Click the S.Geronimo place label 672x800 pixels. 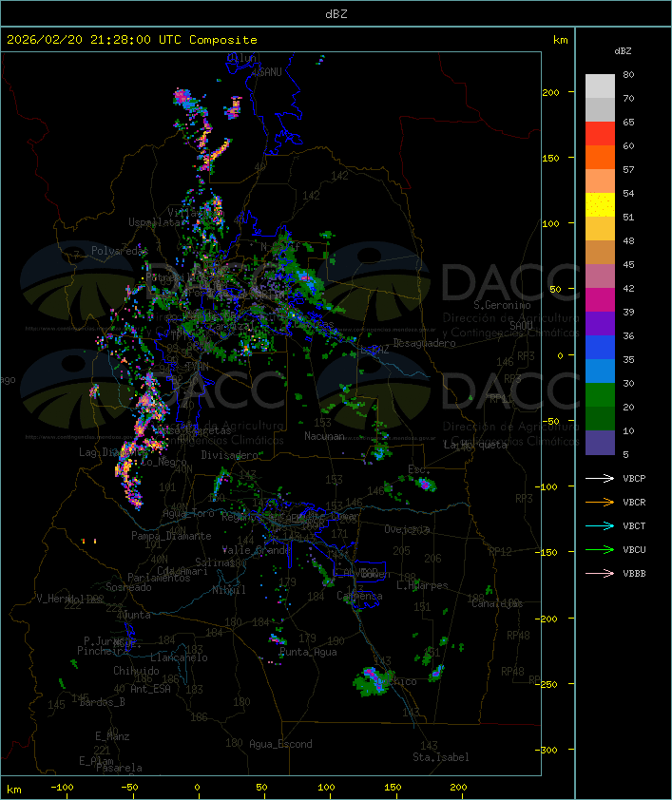click(502, 305)
